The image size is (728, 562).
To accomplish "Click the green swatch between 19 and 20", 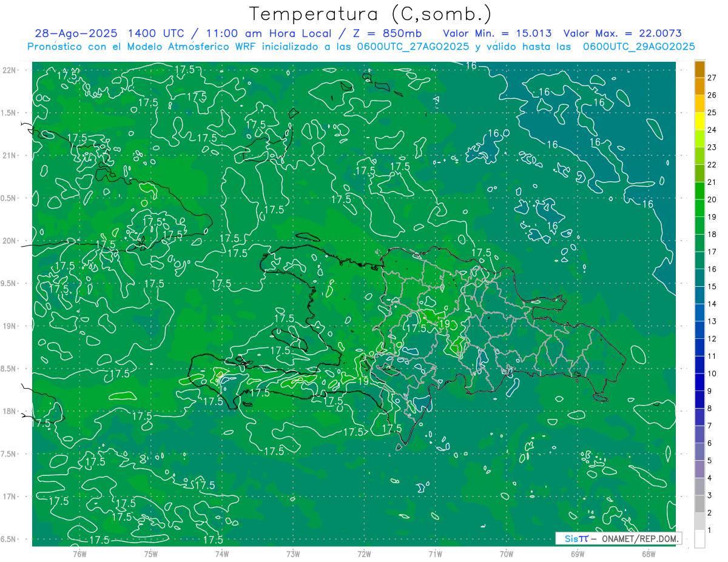I will (699, 208).
